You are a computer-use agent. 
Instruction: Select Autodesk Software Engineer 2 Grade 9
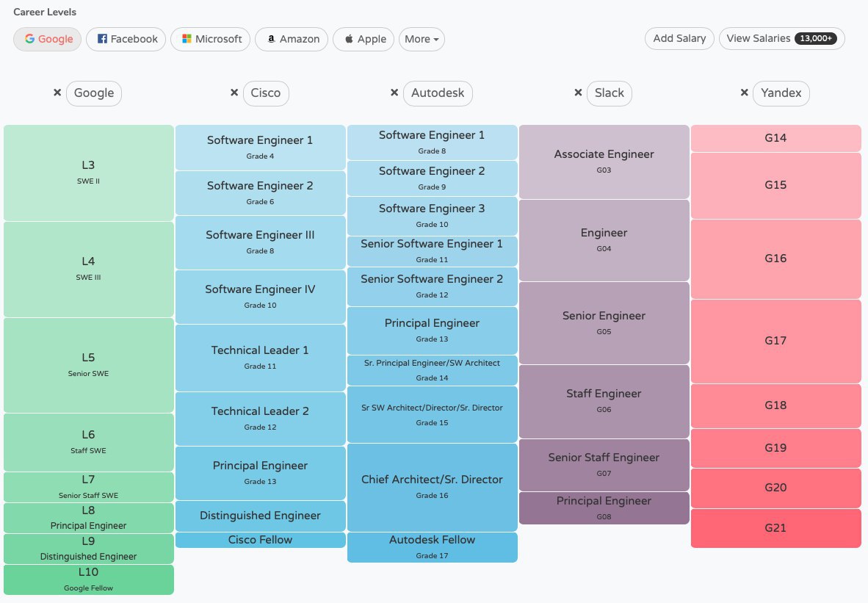(x=433, y=178)
